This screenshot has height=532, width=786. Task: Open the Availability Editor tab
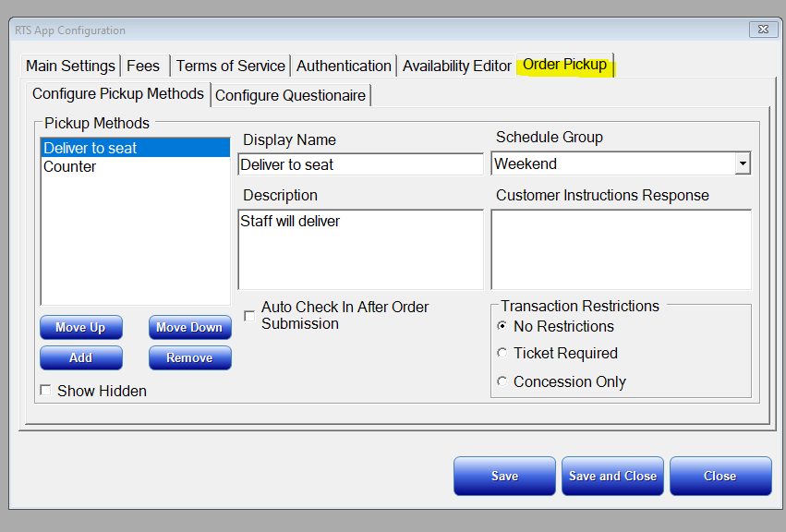456,66
